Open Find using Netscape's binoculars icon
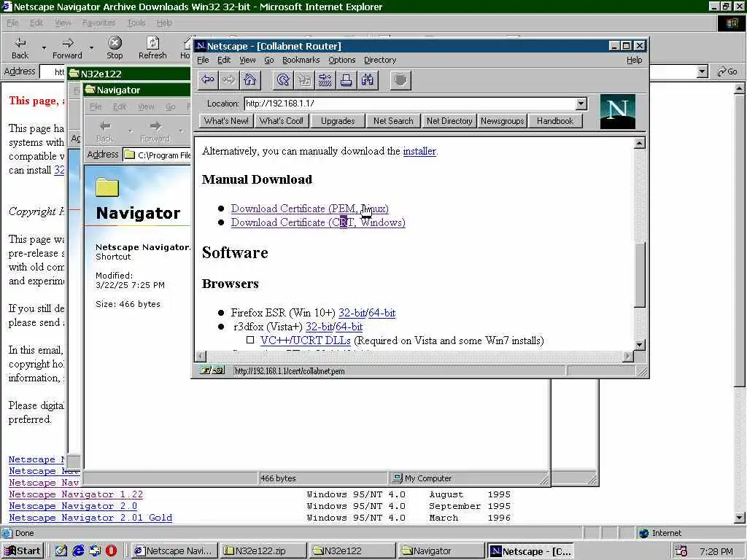 [x=367, y=80]
